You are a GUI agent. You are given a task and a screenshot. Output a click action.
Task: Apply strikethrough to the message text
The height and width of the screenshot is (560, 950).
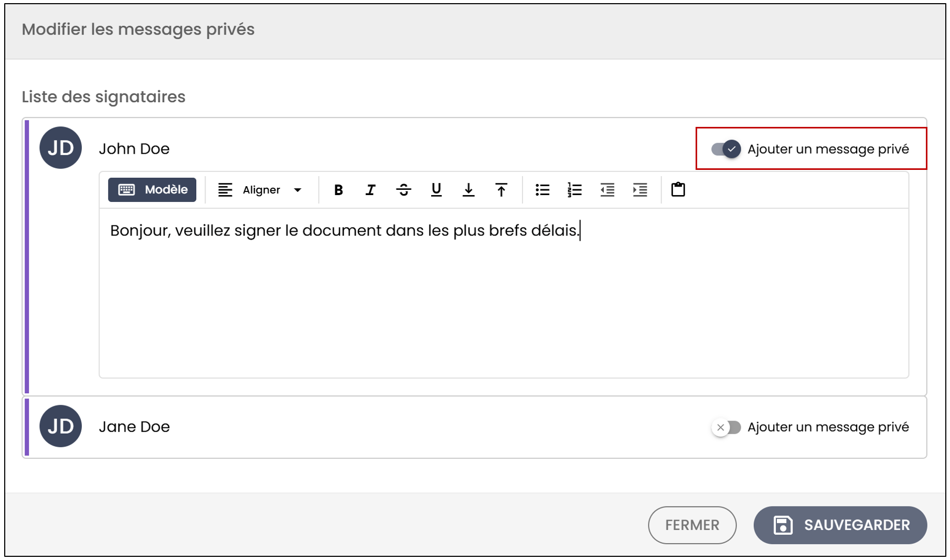[x=403, y=190]
